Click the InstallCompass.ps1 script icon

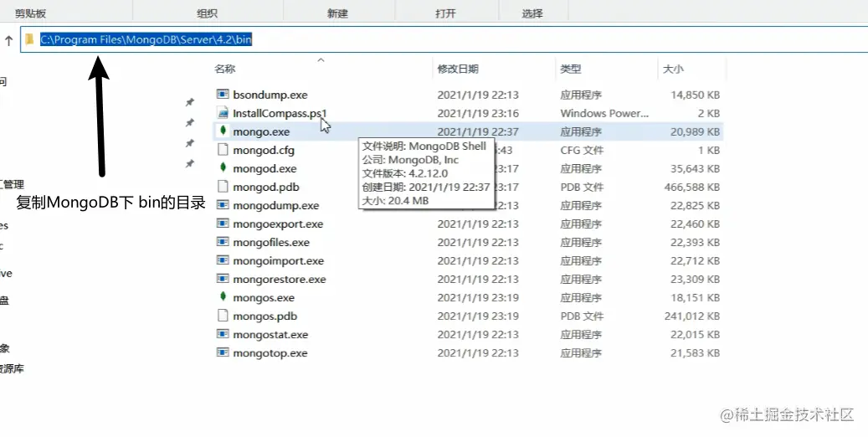(223, 113)
